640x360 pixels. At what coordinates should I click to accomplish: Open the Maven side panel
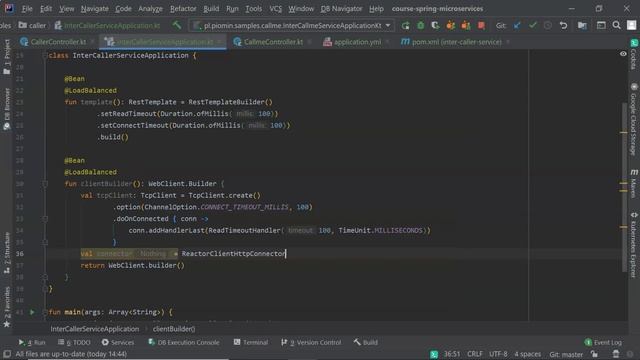pyautogui.click(x=634, y=183)
